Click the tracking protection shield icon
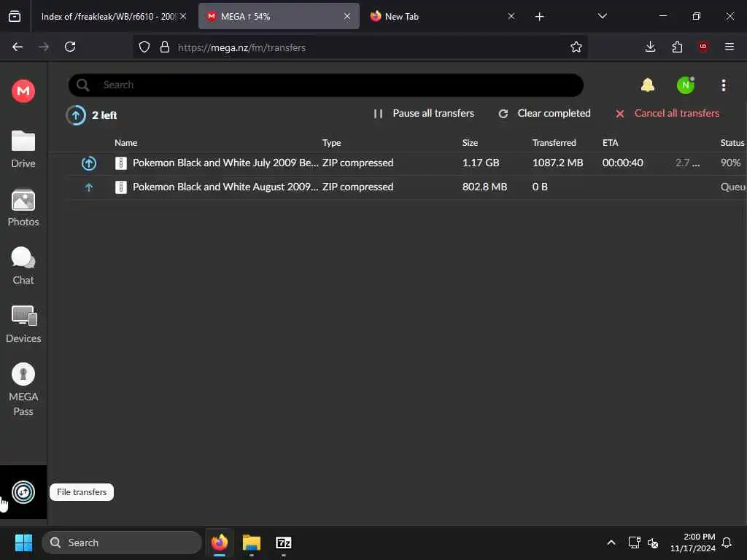 coord(144,47)
